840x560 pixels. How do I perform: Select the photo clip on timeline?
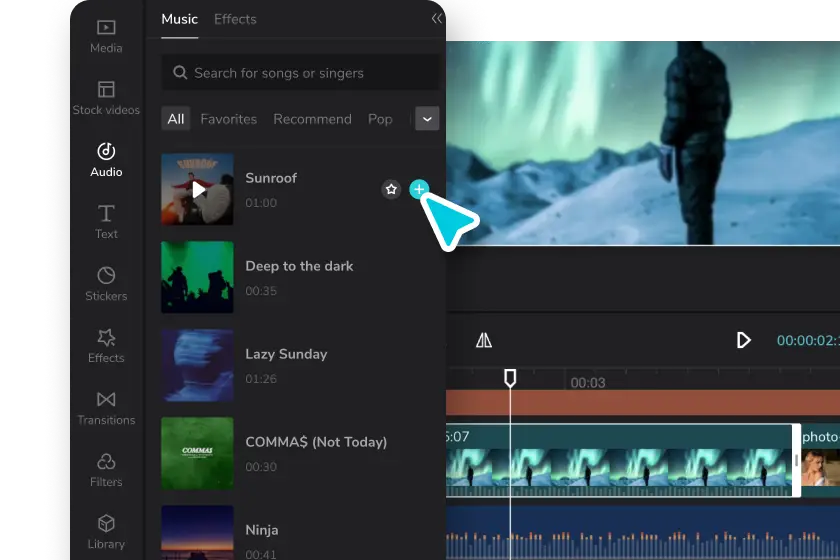point(820,461)
